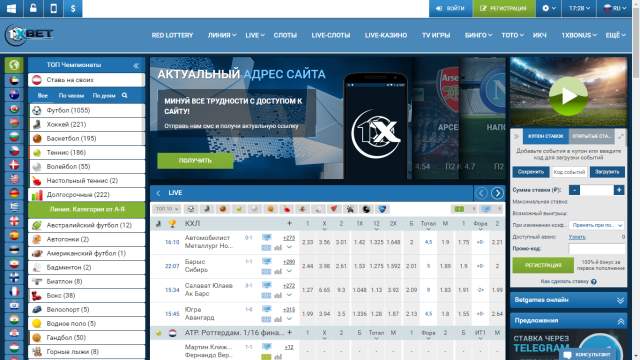Click the dollar sign payments icon
640x360 pixels.
73,8
